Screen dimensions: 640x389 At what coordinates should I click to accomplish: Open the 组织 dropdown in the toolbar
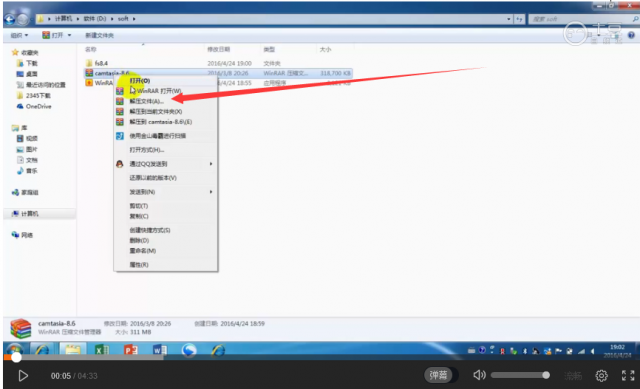19,36
